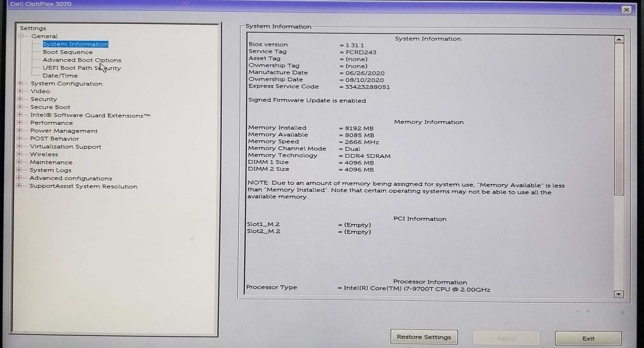Expand SupportAssist System Resolution node
This screenshot has width=644, height=348.
[x=20, y=186]
